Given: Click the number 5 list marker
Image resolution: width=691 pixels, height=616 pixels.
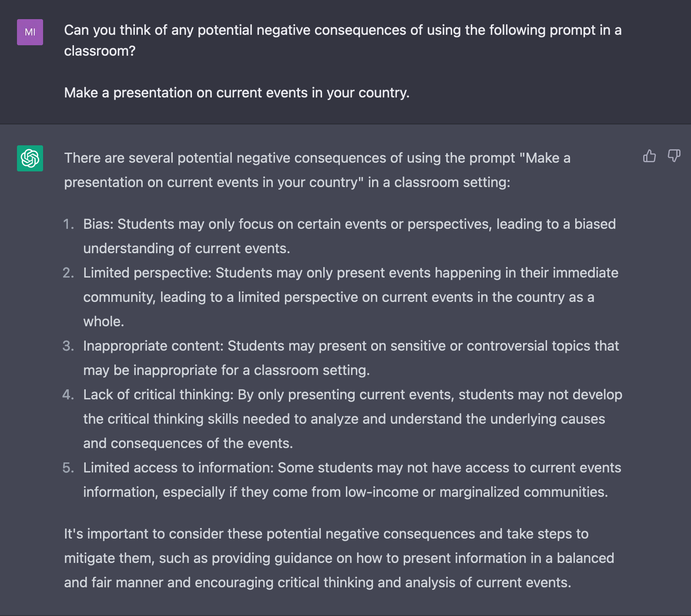Looking at the screenshot, I should click(x=68, y=468).
